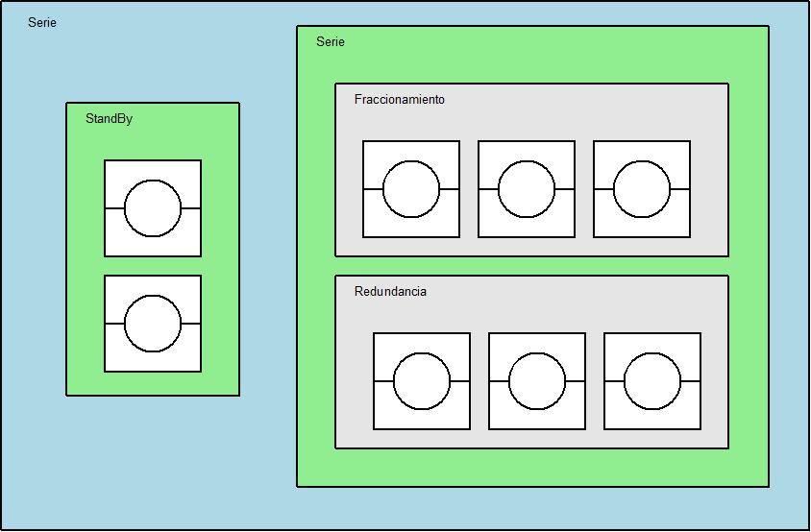Click the StandBy label text
The width and height of the screenshot is (811, 532).
(x=109, y=119)
